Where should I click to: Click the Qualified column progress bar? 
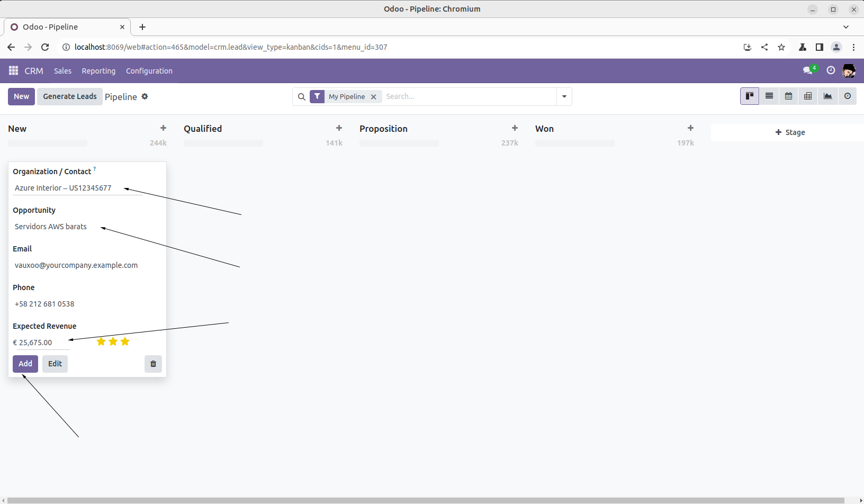(223, 143)
